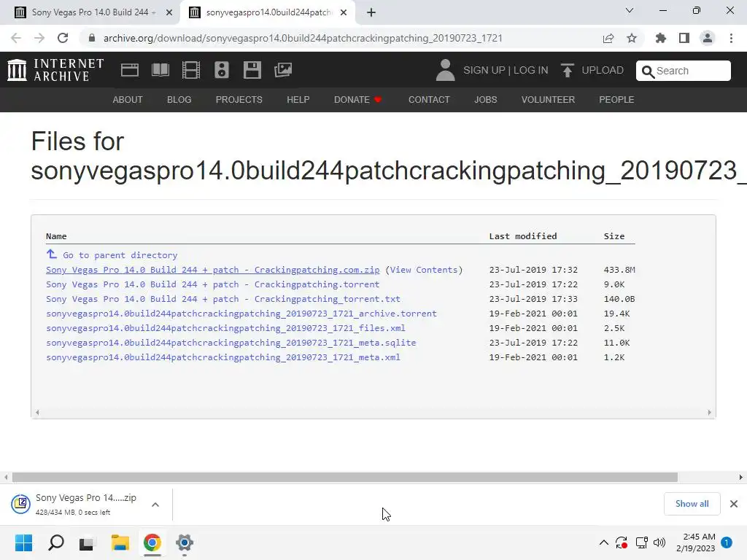Open the Audio speaker icon
The height and width of the screenshot is (560, 747).
coord(222,70)
